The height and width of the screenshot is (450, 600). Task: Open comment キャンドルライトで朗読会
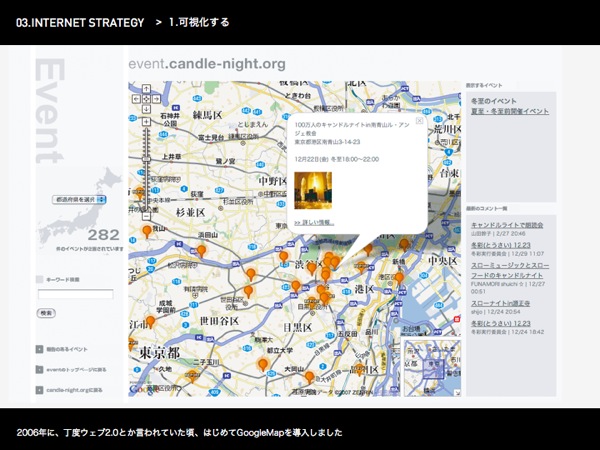coord(507,225)
